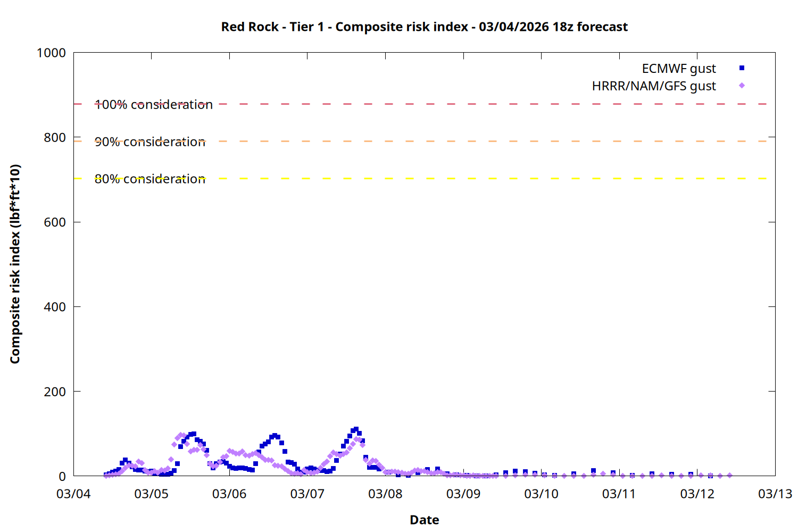The width and height of the screenshot is (798, 532).
Task: Select the 03/07 date tick label
Action: click(307, 494)
